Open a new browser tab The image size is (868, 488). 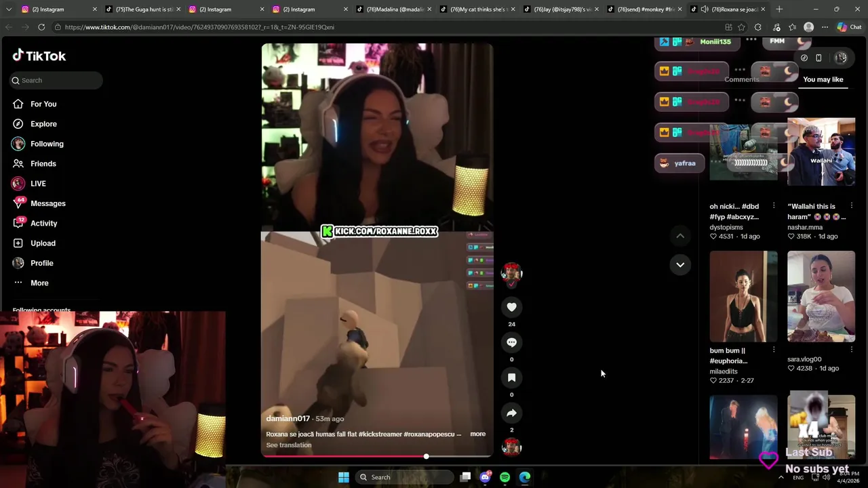(x=779, y=9)
